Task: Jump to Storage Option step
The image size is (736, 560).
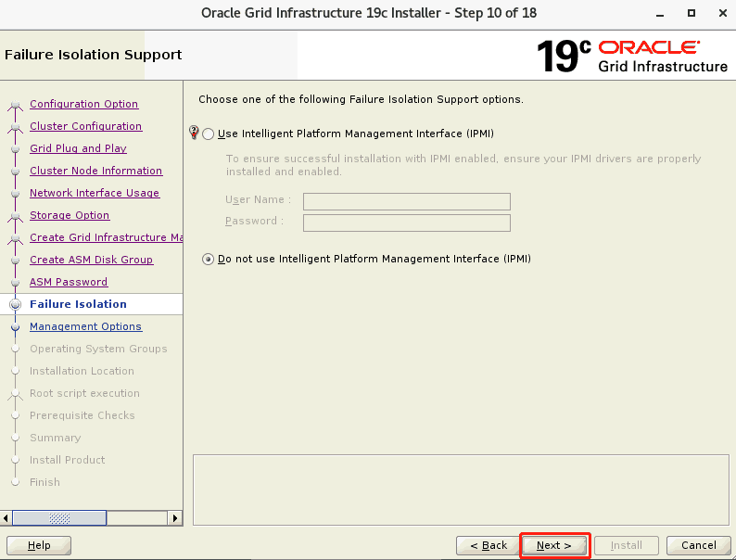Action: click(x=70, y=215)
